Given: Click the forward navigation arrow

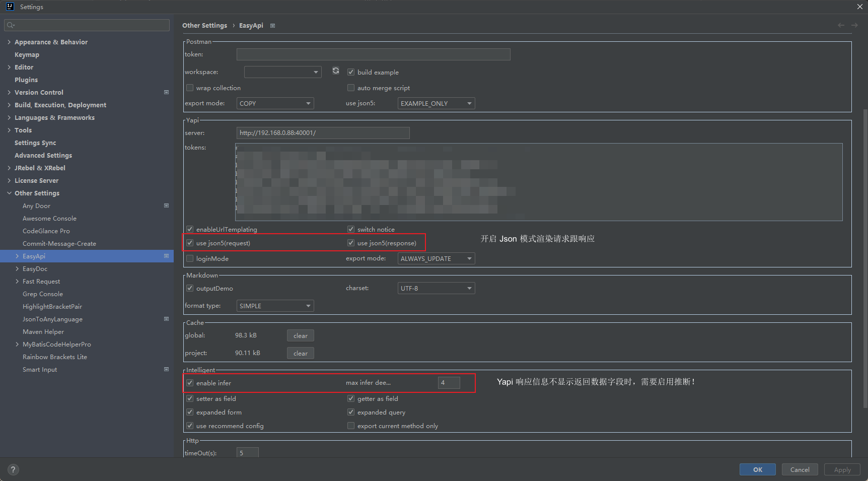Looking at the screenshot, I should (x=854, y=25).
